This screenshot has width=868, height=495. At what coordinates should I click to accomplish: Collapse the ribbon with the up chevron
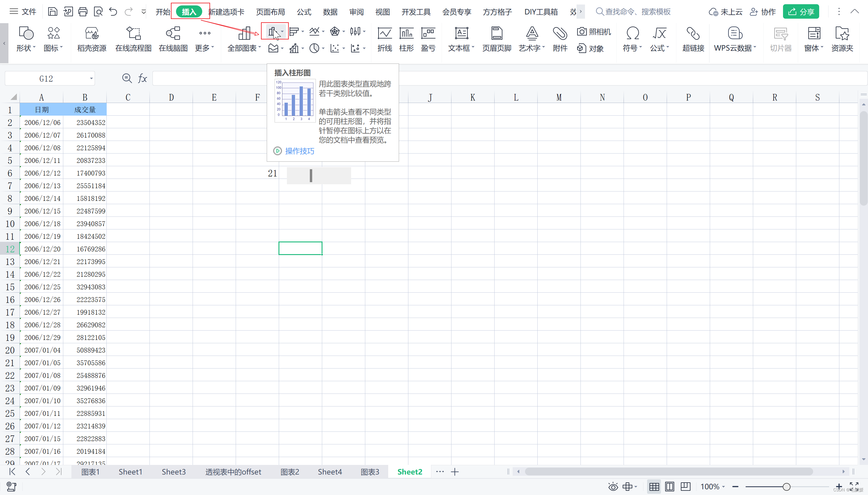854,11
